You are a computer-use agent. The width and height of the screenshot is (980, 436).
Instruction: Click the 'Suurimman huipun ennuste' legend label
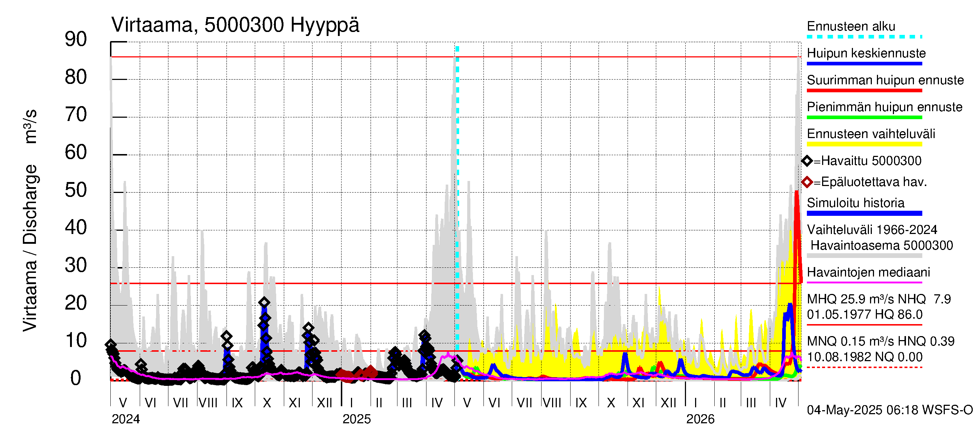(885, 80)
